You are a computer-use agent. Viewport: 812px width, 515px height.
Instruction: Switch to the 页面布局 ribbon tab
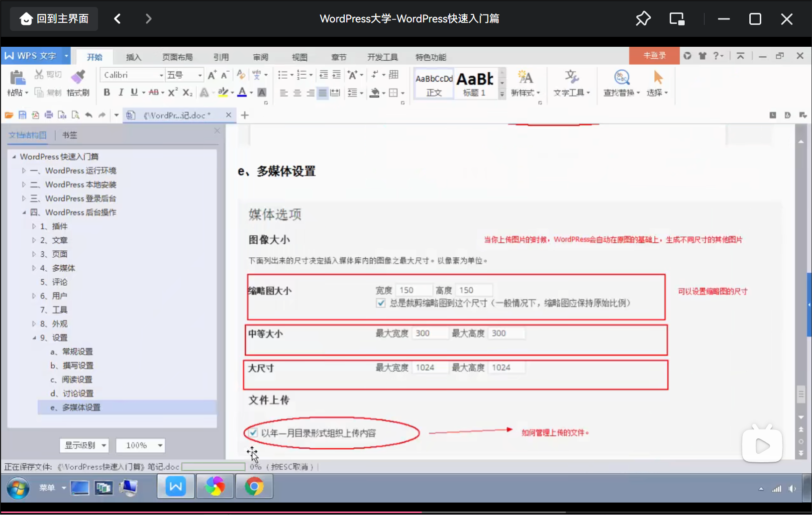[178, 57]
